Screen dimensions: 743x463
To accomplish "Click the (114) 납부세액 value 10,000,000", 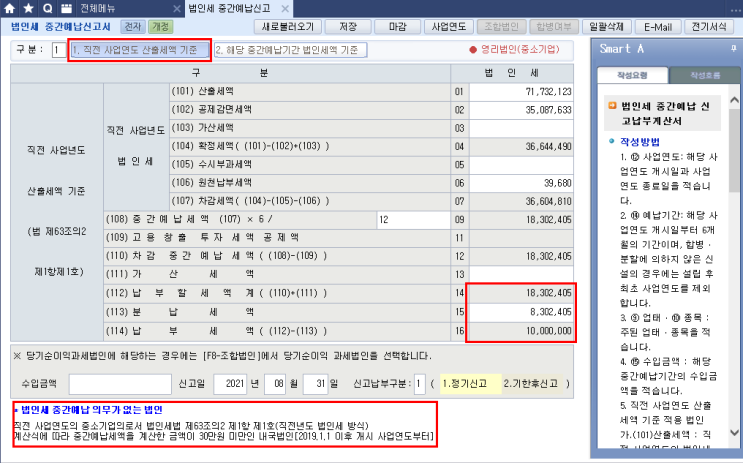I will pos(521,331).
